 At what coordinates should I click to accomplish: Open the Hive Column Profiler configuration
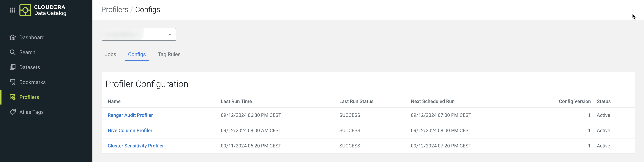130,130
